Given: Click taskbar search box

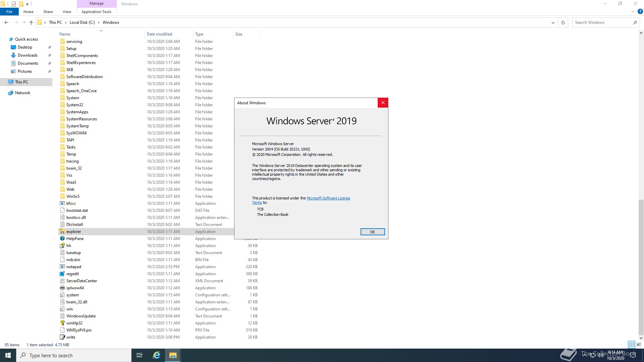Looking at the screenshot, I should click(x=74, y=355).
